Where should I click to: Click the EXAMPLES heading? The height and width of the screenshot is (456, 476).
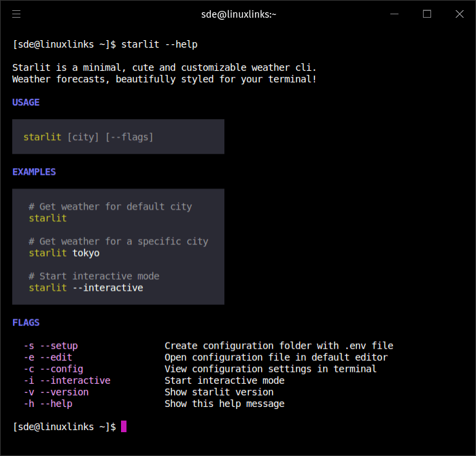pos(34,172)
